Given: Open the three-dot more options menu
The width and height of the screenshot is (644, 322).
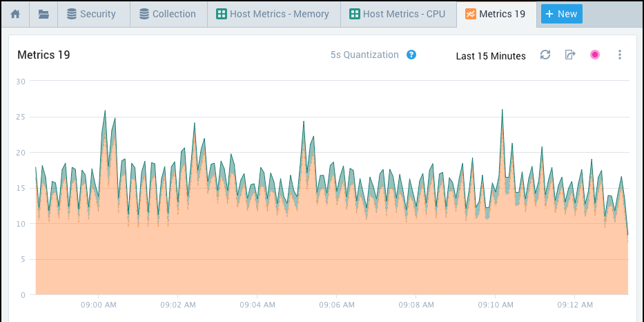Looking at the screenshot, I should click(x=620, y=55).
